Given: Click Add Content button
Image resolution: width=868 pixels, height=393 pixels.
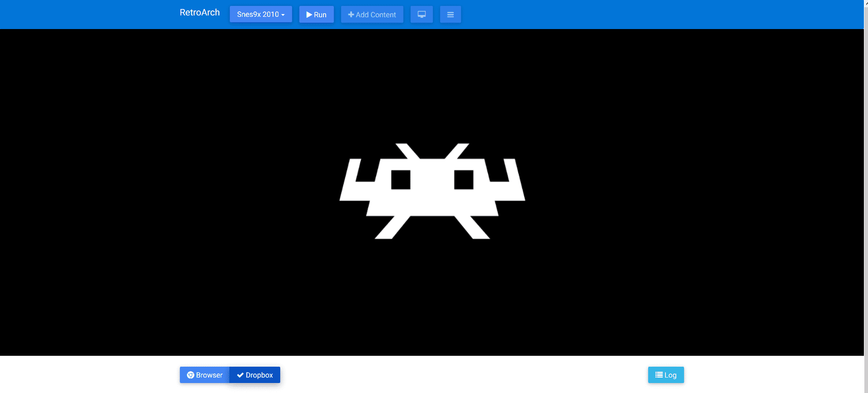Looking at the screenshot, I should [372, 15].
